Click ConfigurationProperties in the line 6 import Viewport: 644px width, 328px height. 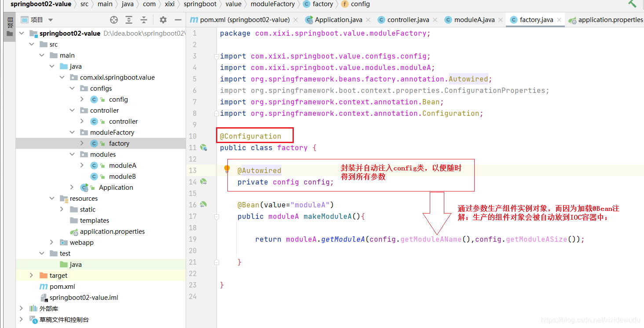[x=495, y=90]
